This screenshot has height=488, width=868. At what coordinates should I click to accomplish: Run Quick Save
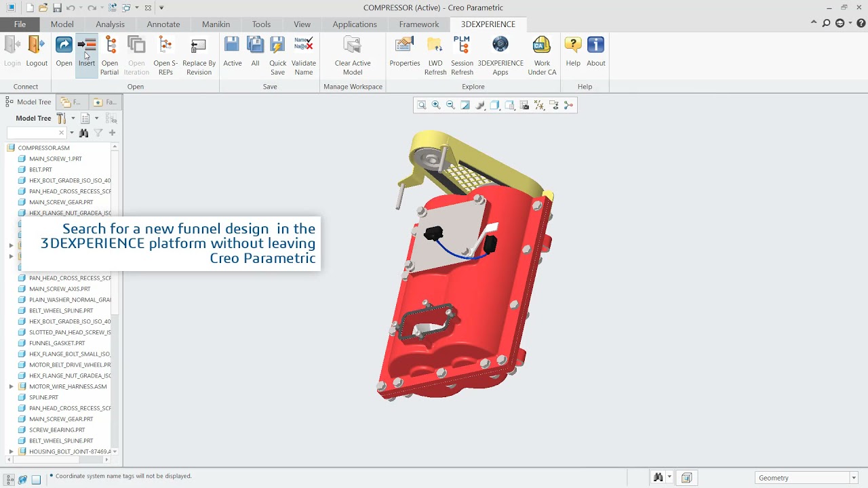[x=277, y=45]
